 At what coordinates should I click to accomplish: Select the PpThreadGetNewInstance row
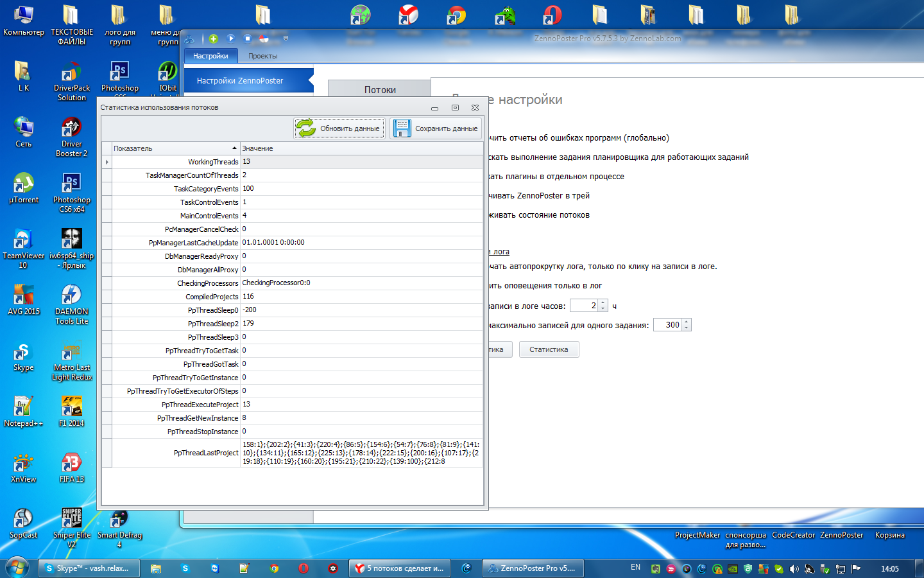(x=293, y=418)
